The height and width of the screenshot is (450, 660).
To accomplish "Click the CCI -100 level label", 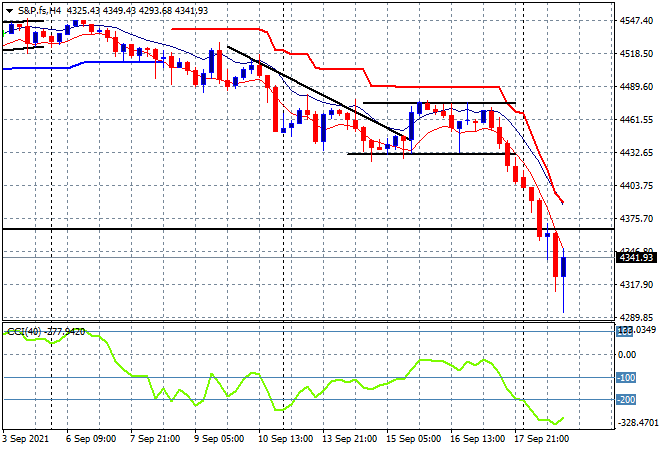I will coord(626,378).
